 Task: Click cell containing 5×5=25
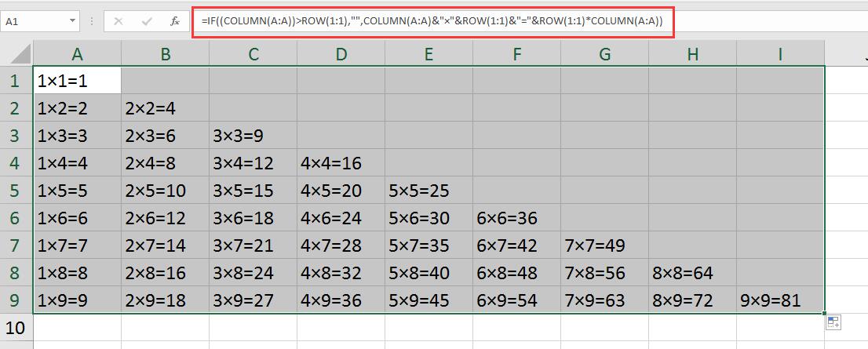click(429, 191)
